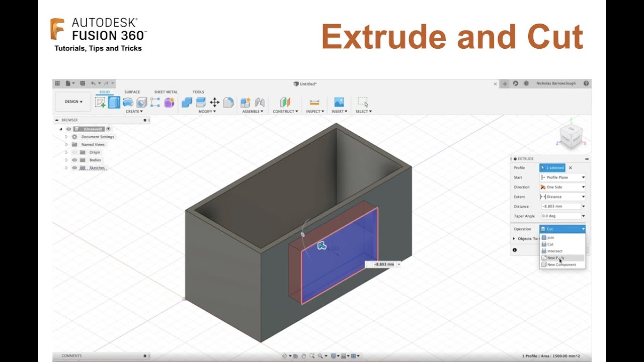This screenshot has height=362, width=644.
Task: Switch to the SHEET METAL tab
Action: tap(166, 92)
